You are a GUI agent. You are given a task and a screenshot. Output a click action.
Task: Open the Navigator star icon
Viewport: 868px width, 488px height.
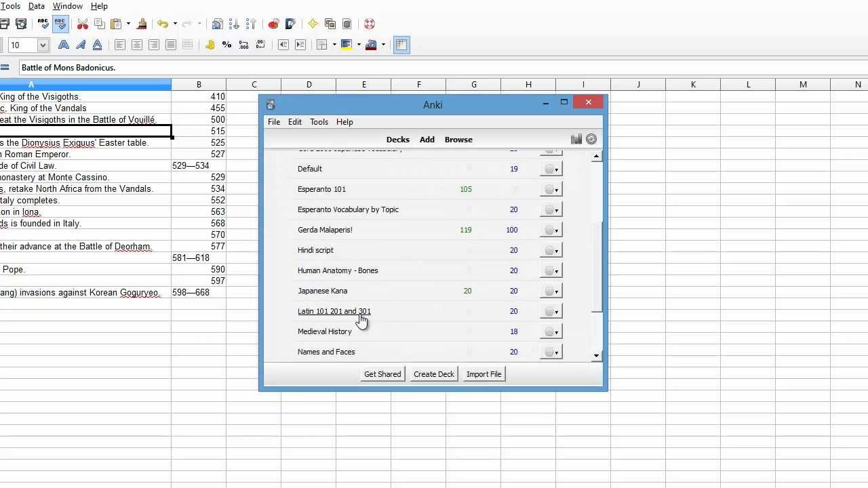[313, 24]
